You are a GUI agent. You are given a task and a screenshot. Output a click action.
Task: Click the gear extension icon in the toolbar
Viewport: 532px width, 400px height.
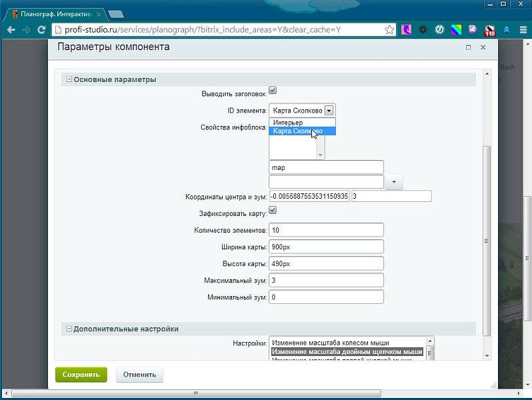click(x=423, y=30)
